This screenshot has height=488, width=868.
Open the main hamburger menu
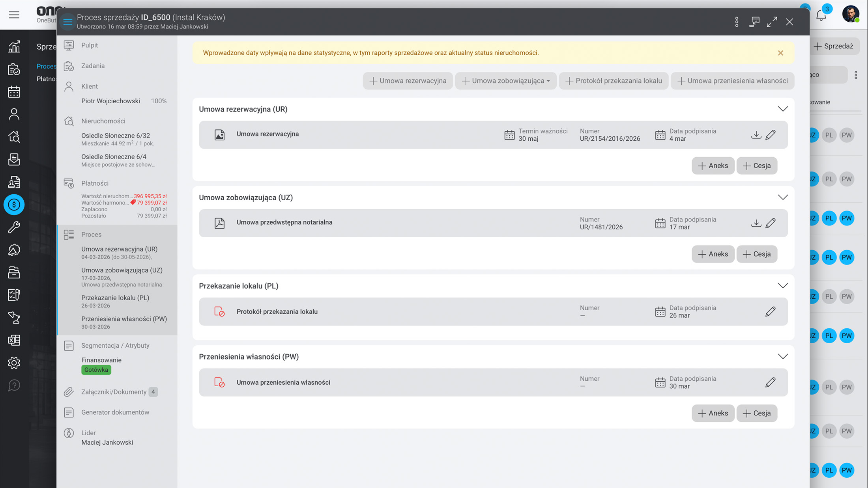tap(14, 15)
